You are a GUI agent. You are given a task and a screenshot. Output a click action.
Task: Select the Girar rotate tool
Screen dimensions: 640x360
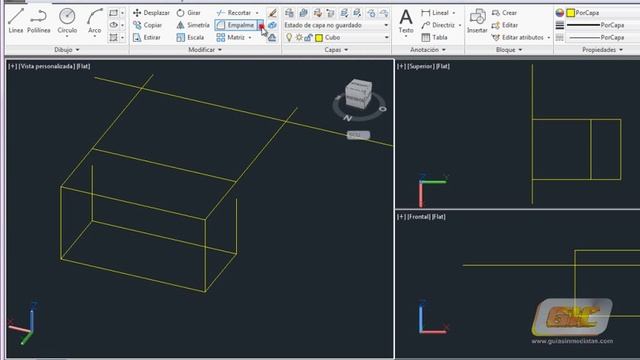(x=189, y=13)
